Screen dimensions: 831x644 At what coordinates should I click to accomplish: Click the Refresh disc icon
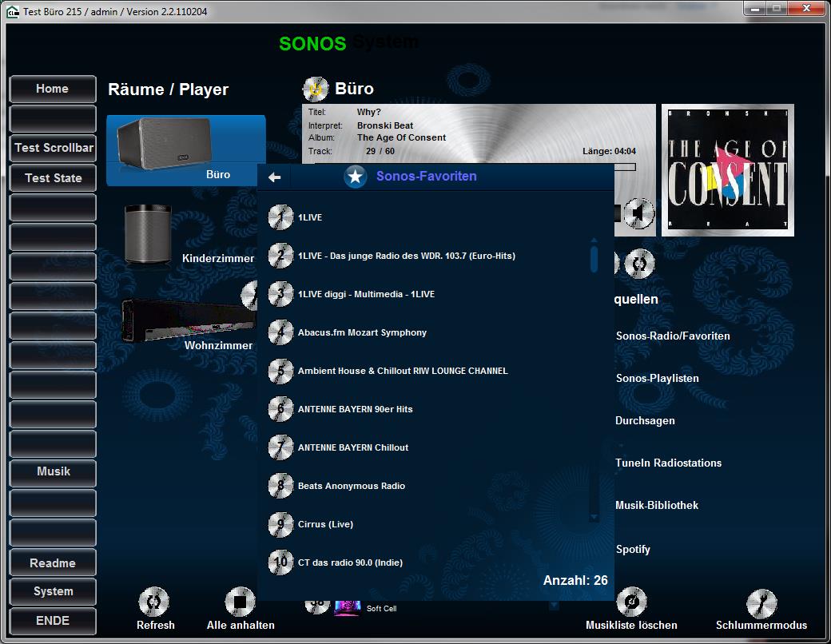click(x=153, y=602)
